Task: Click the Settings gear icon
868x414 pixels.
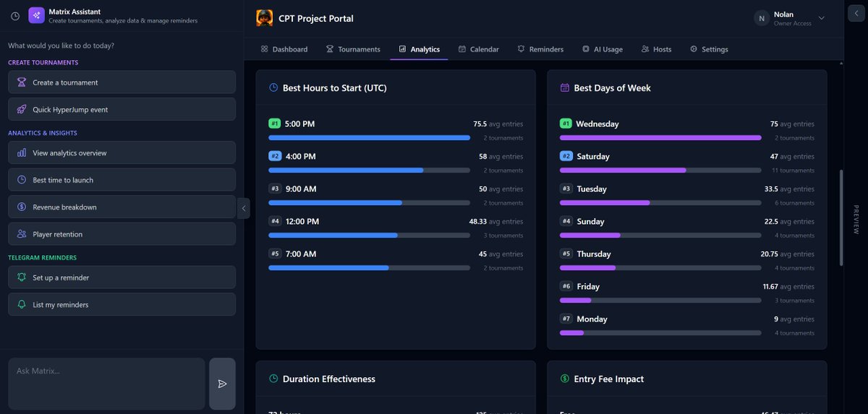Action: 694,49
